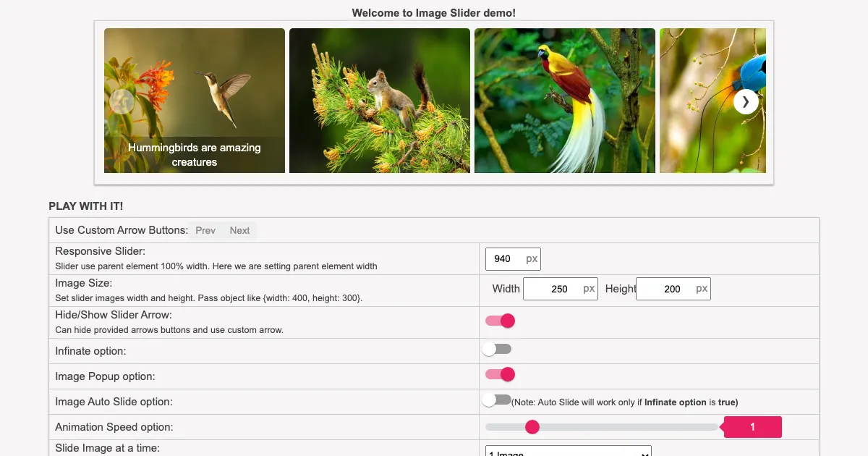Edit the image Width input field
The width and height of the screenshot is (868, 456).
coord(560,289)
